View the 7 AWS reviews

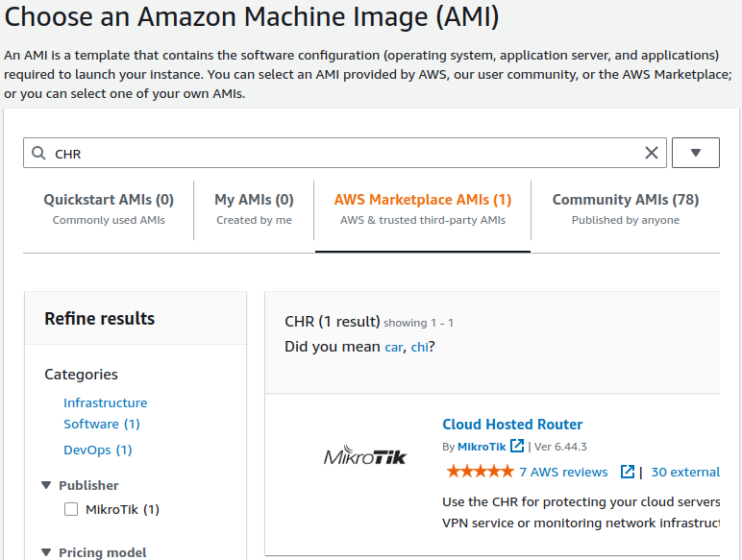tap(563, 472)
